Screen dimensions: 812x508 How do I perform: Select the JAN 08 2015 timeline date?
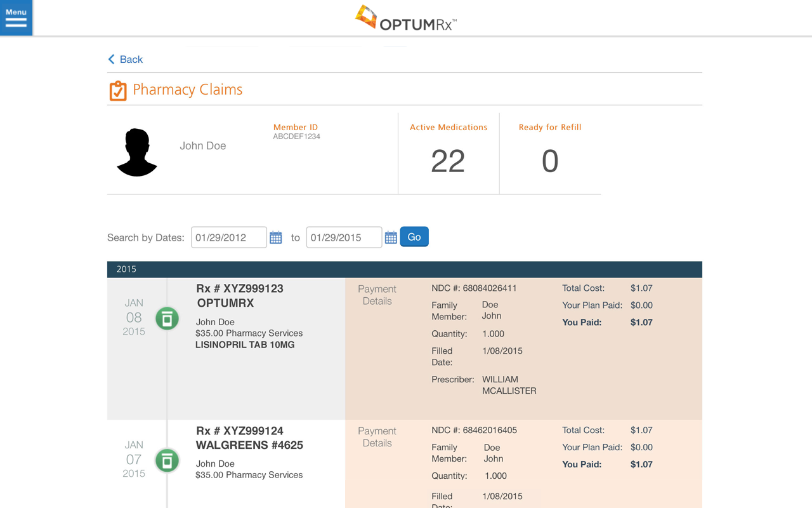[x=134, y=317]
